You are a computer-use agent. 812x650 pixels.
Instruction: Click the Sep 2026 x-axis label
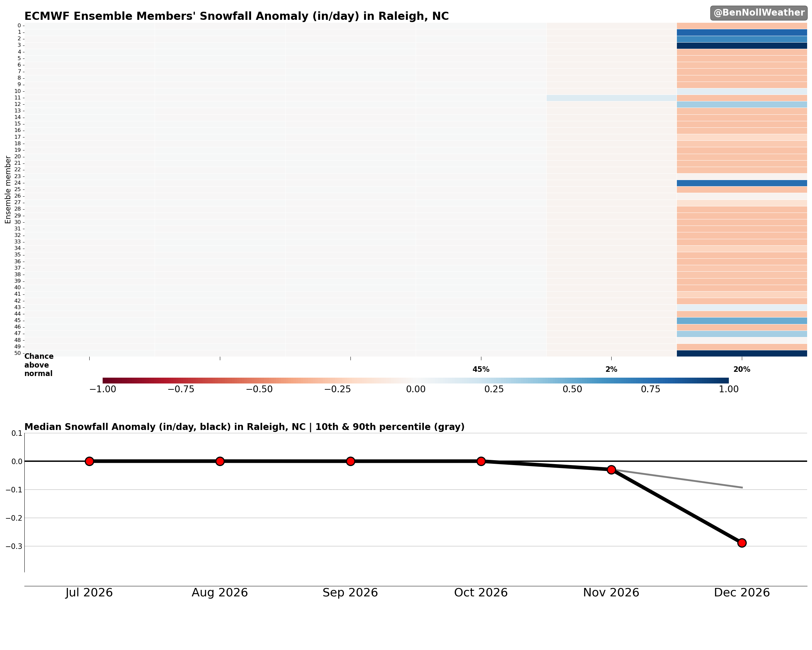[x=350, y=593]
